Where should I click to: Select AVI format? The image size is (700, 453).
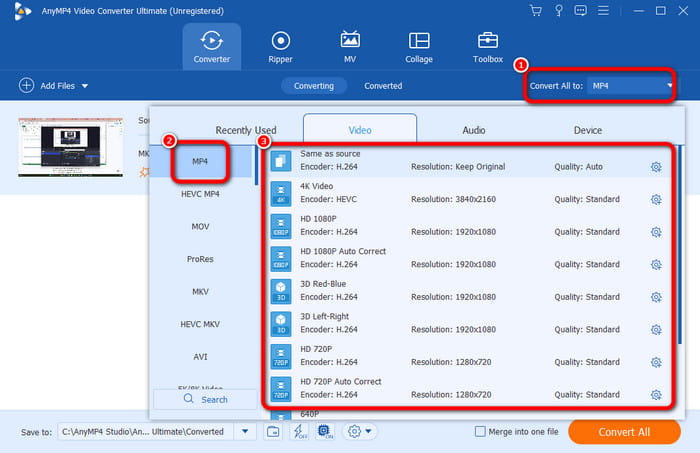(x=200, y=357)
